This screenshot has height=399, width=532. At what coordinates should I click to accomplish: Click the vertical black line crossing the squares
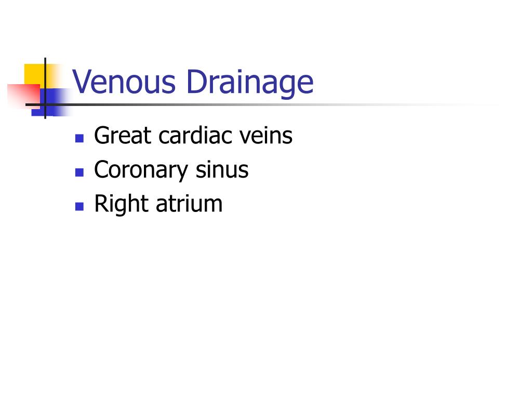point(45,88)
